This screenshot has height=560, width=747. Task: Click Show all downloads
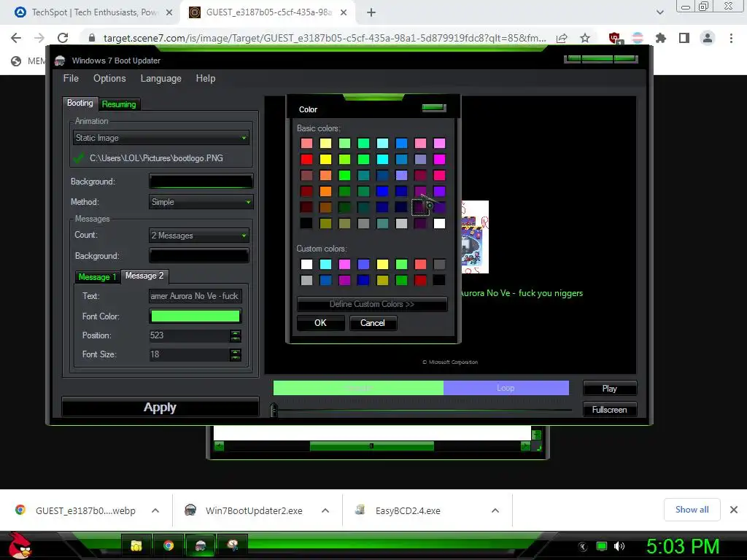(x=692, y=510)
